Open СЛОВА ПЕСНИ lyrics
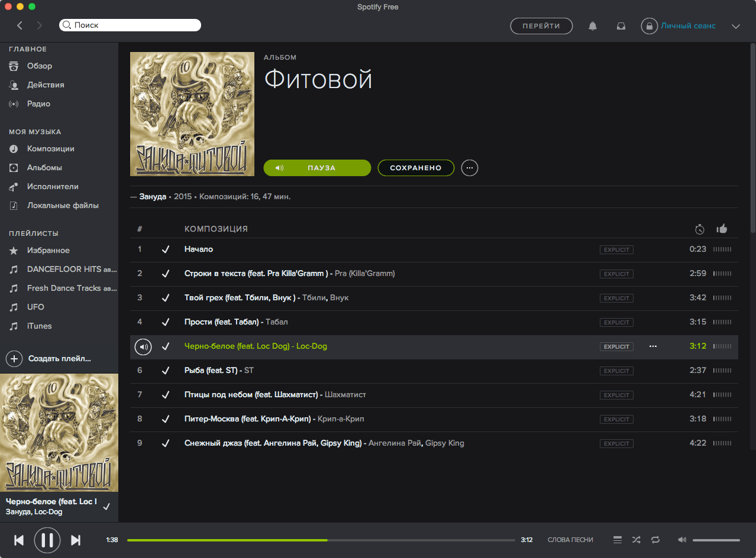 pos(570,540)
